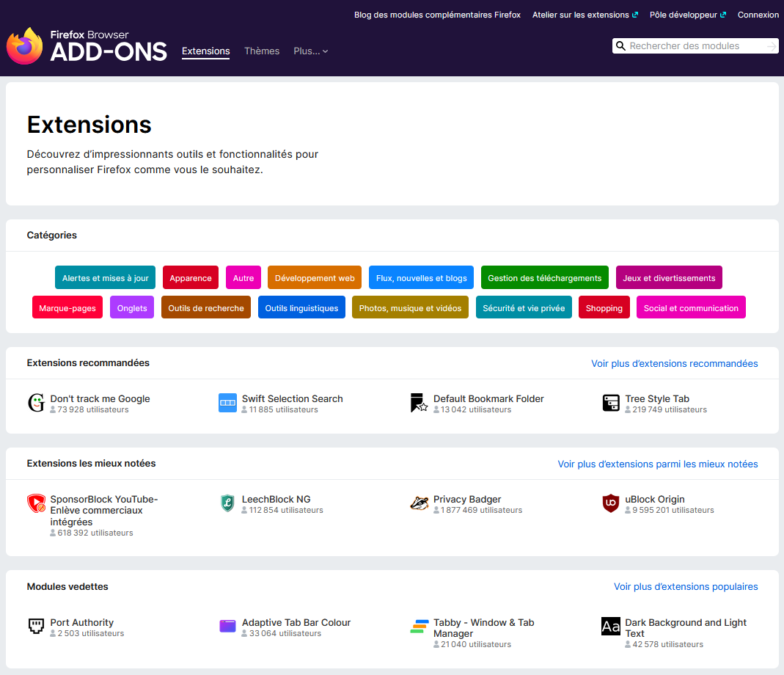The image size is (784, 675).
Task: Click the Port Authority icon
Action: [36, 626]
